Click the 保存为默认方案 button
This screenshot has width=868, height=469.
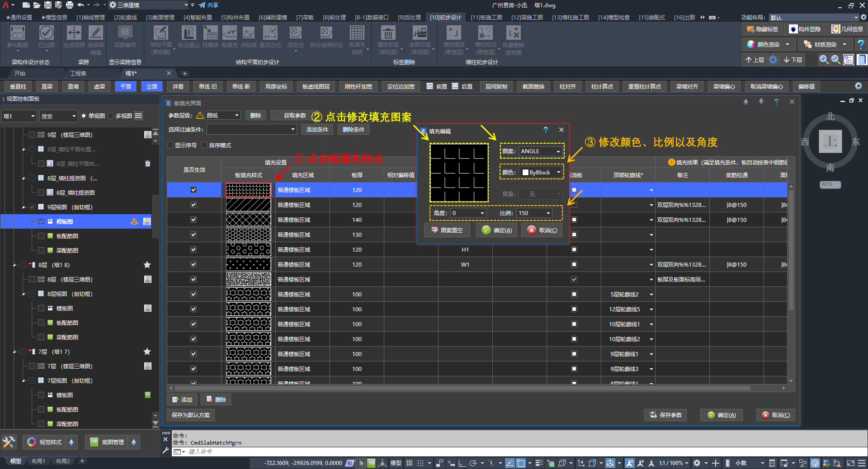click(191, 415)
